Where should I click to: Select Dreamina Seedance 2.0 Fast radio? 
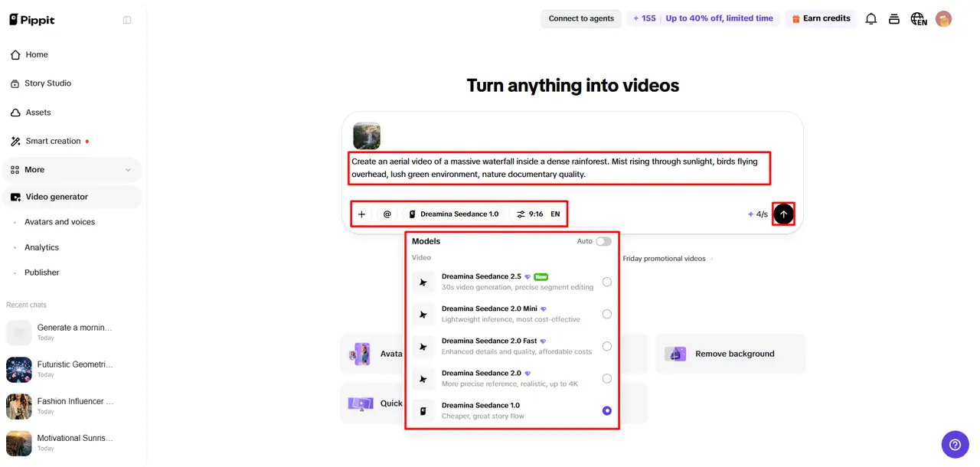point(607,346)
